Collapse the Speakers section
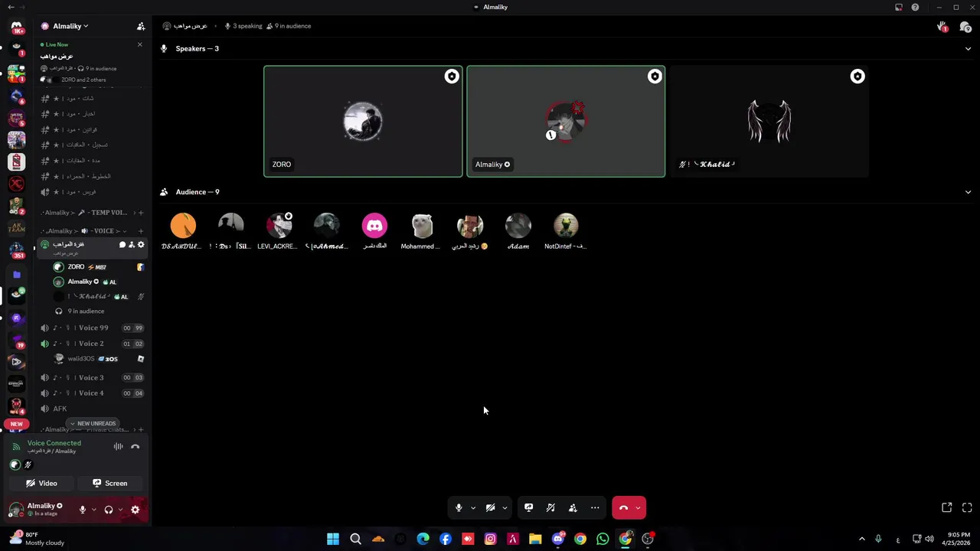This screenshot has height=551, width=980. 968,49
